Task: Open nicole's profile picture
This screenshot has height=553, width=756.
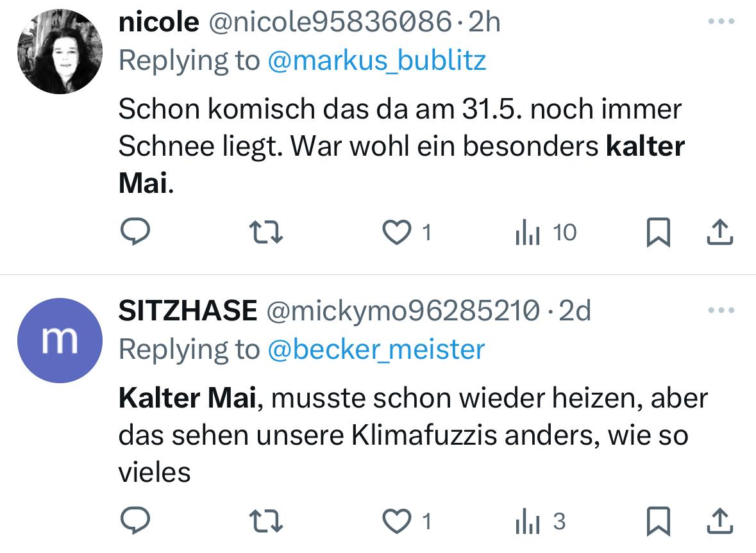Action: [x=60, y=51]
